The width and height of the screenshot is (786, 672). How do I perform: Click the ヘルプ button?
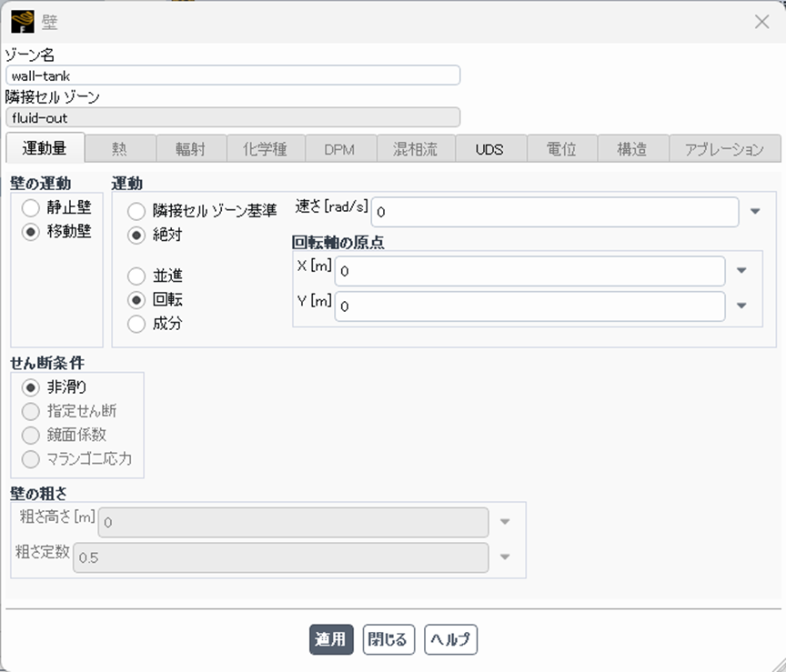[x=450, y=639]
